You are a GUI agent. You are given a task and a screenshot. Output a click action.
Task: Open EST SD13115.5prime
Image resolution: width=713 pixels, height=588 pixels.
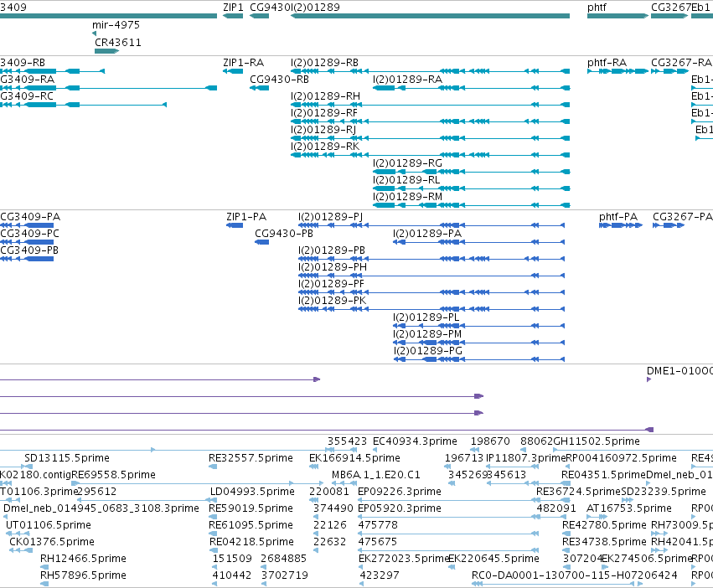click(x=67, y=458)
